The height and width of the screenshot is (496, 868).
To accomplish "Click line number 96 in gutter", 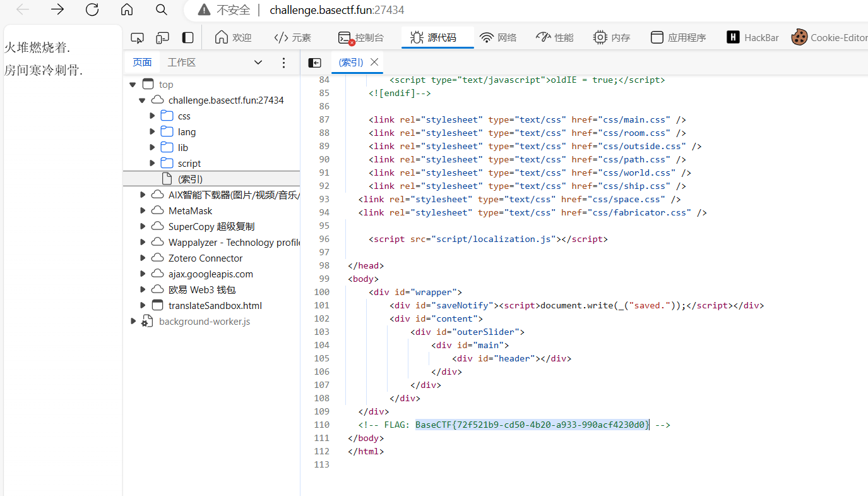I will [324, 239].
